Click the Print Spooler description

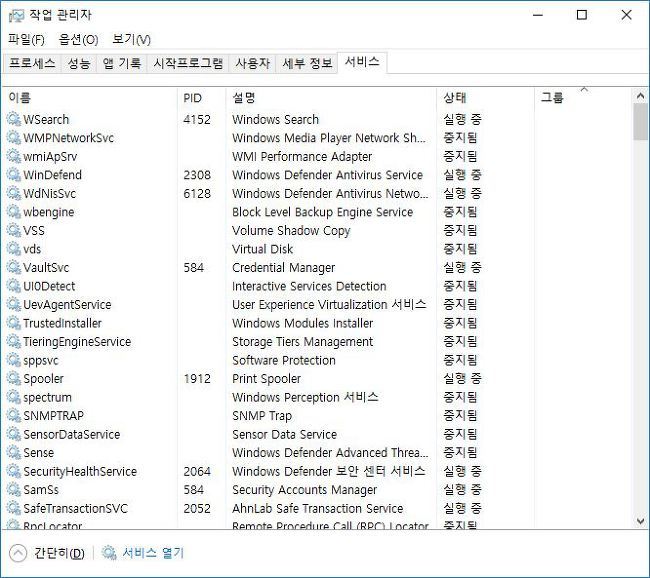[x=267, y=379]
